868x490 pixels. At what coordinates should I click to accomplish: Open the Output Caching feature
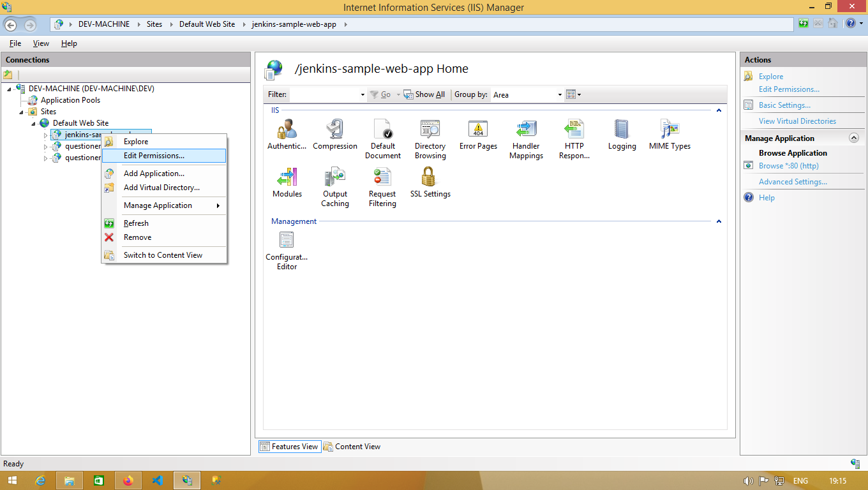[x=335, y=187]
